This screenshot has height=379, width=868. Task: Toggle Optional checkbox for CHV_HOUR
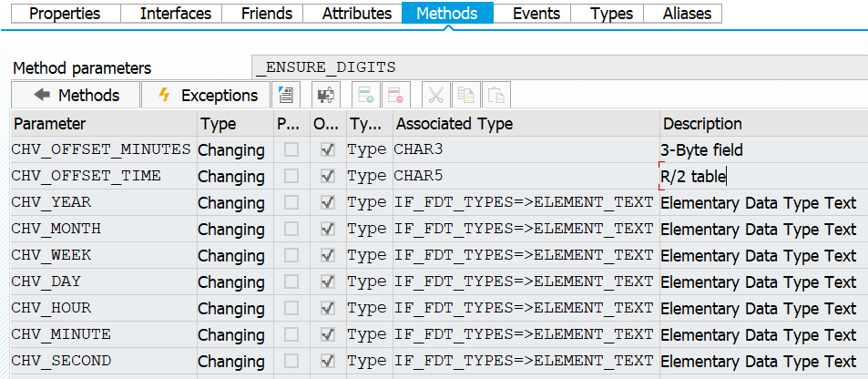click(328, 308)
